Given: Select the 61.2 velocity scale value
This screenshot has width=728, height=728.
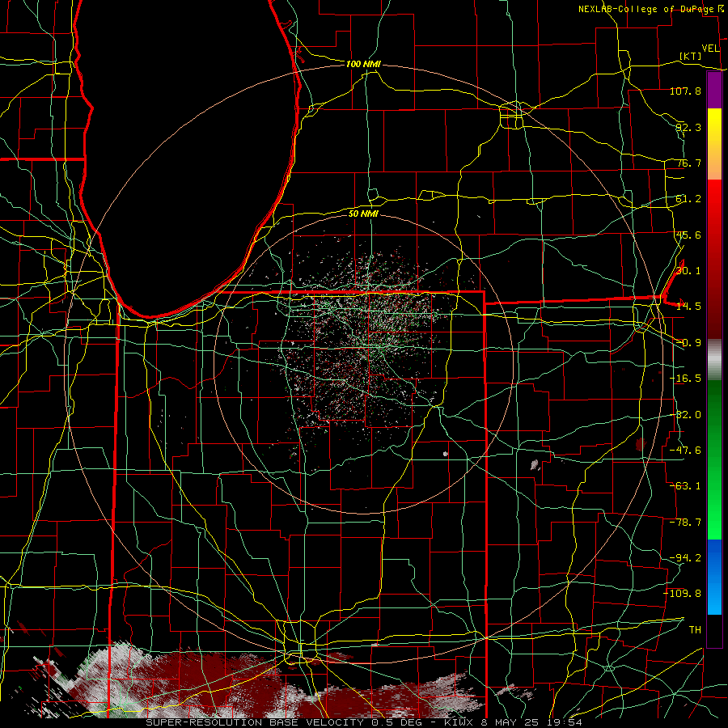Looking at the screenshot, I should pyautogui.click(x=688, y=199).
